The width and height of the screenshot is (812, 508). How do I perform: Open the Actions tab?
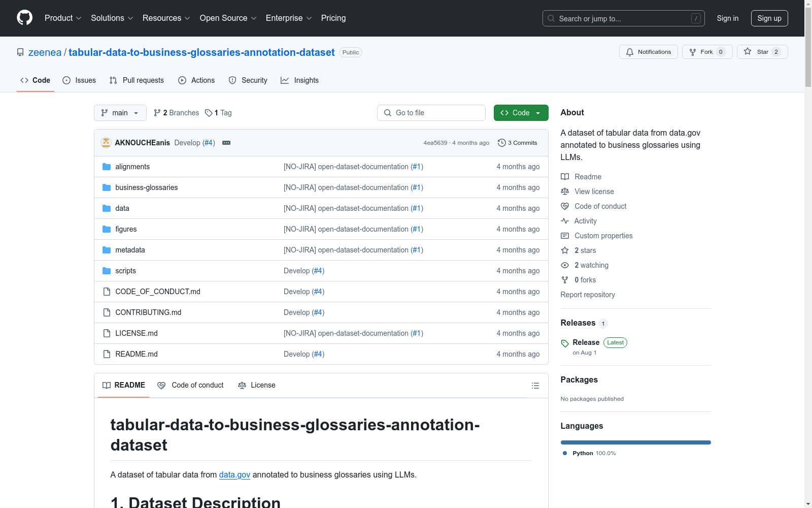(196, 80)
